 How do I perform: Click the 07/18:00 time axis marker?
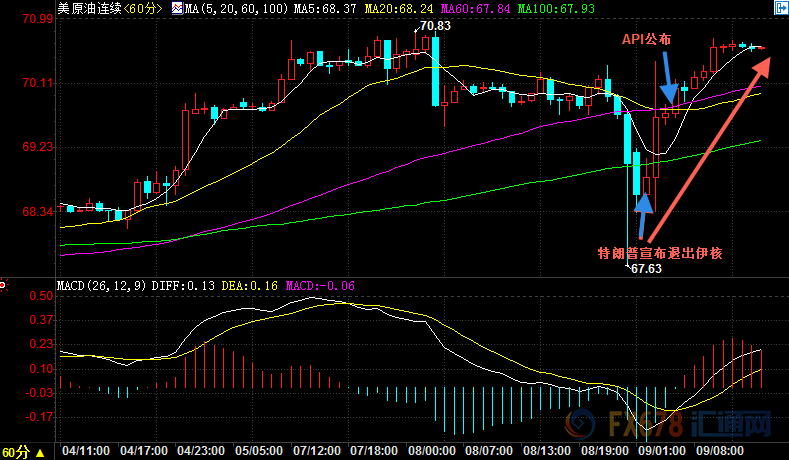pos(374,451)
